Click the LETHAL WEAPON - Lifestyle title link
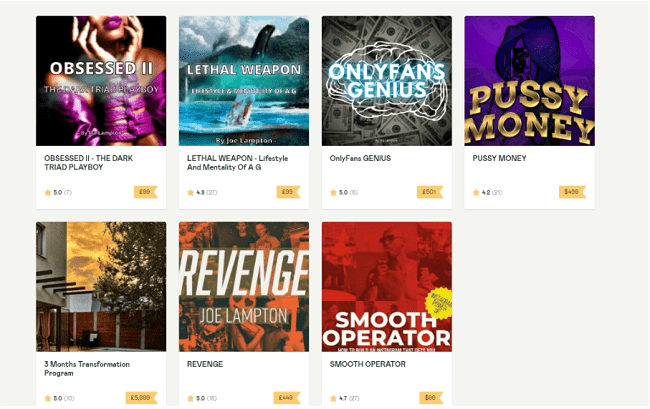 (x=237, y=162)
